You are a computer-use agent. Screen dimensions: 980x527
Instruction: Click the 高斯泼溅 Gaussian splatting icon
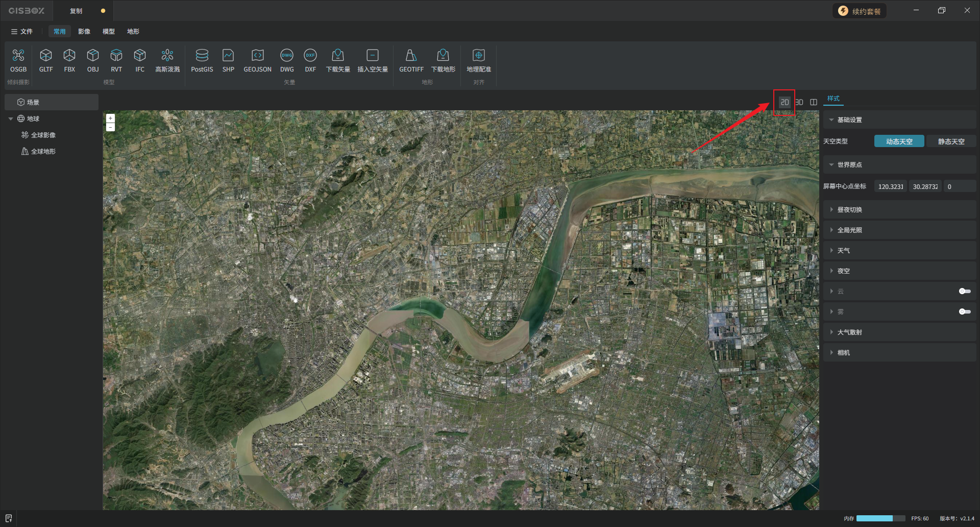click(167, 56)
